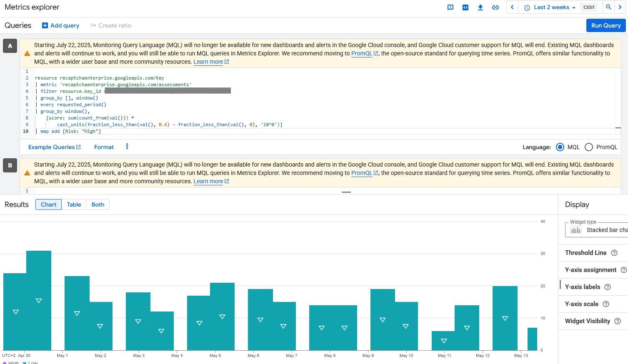Copy link with chain icon
Screen dimensions: 628x364
click(495, 7)
